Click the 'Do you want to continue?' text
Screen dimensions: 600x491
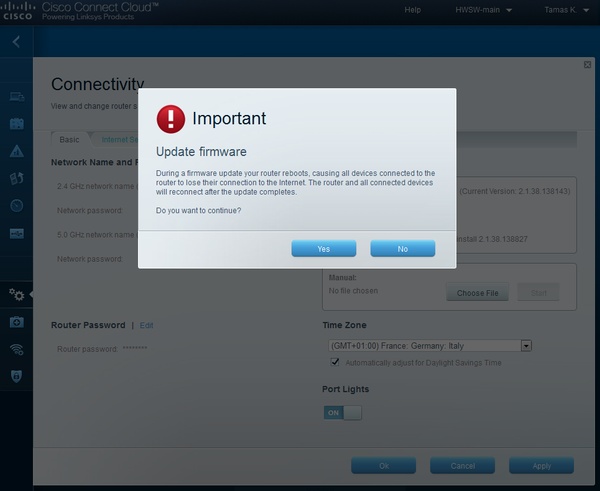tap(198, 210)
